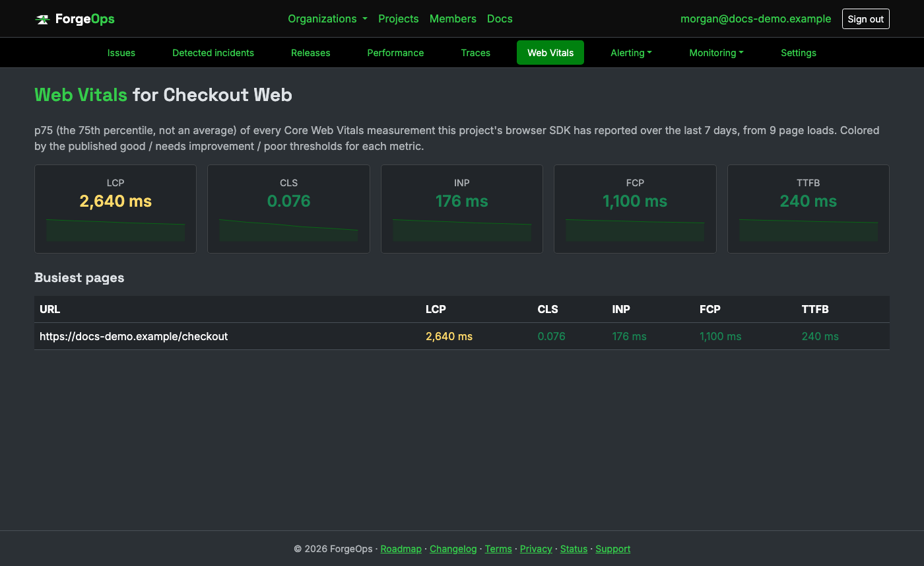The height and width of the screenshot is (566, 924).
Task: Click the FCP sparkline chart
Action: click(635, 230)
